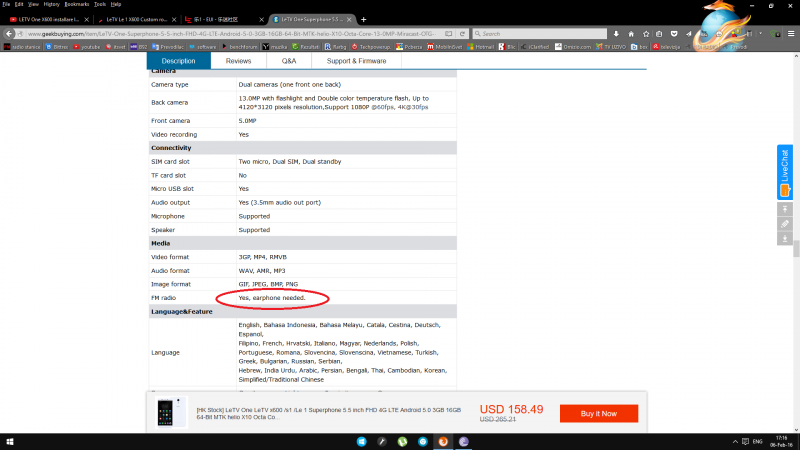Image resolution: width=800 pixels, height=450 pixels.
Task: Open the Edit menu
Action: (x=19, y=4)
